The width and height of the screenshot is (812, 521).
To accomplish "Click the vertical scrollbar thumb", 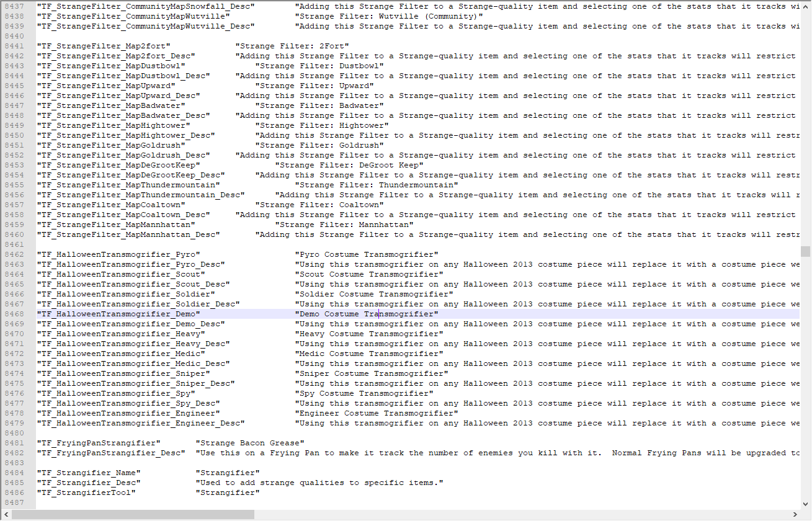I will (x=805, y=251).
